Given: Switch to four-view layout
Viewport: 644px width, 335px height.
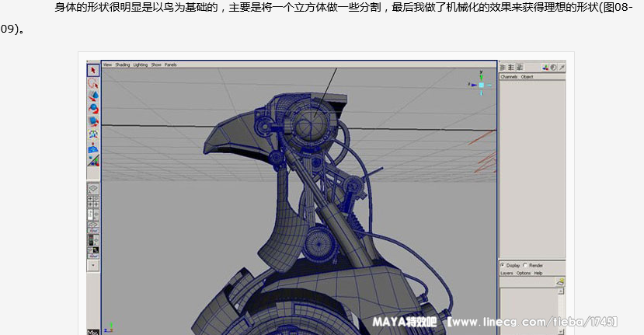Looking at the screenshot, I should 93,201.
